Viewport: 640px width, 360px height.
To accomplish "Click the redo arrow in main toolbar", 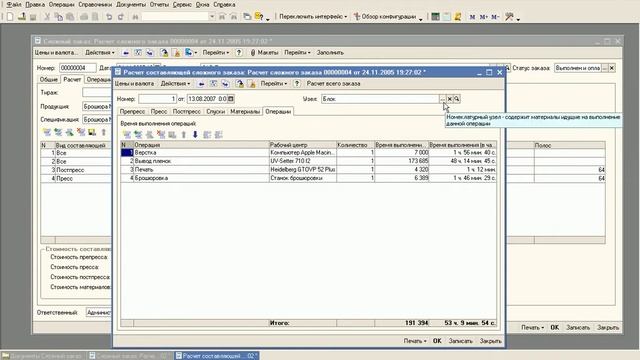I will point(121,17).
